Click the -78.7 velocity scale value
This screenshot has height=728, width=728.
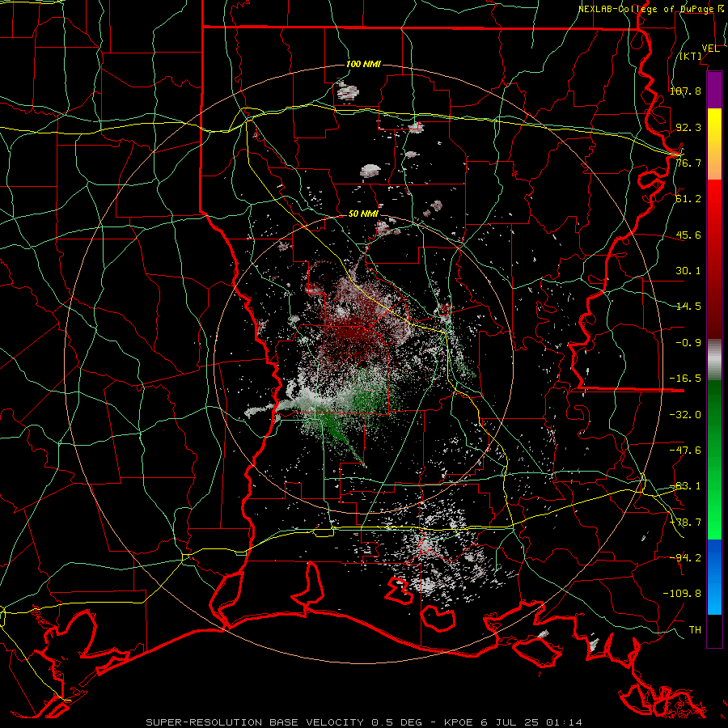click(685, 523)
